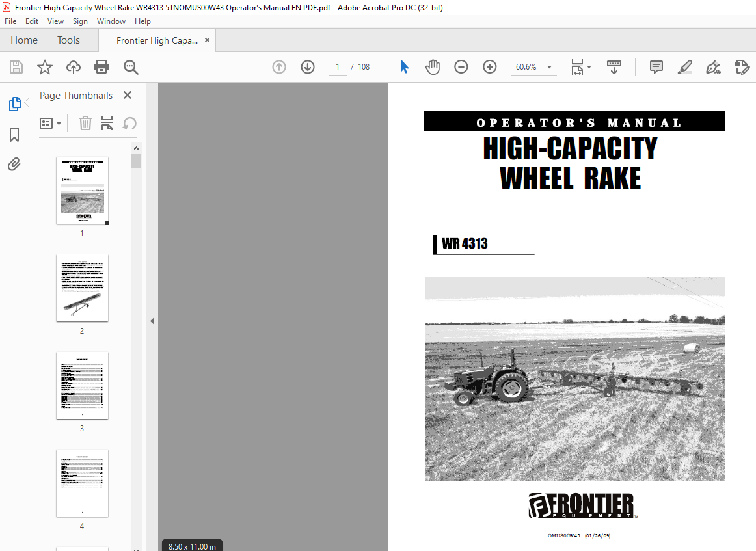Close the Page Thumbnails panel
756x551 pixels.
tap(128, 95)
